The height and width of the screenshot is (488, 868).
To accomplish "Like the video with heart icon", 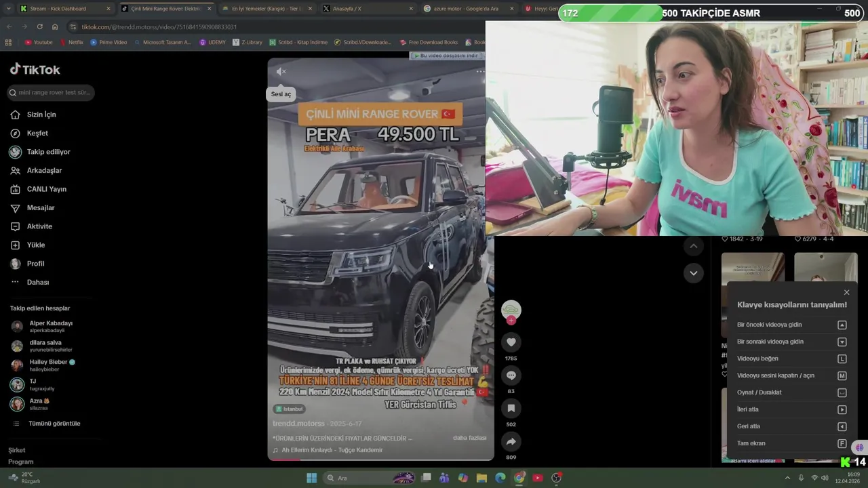I will click(x=511, y=342).
